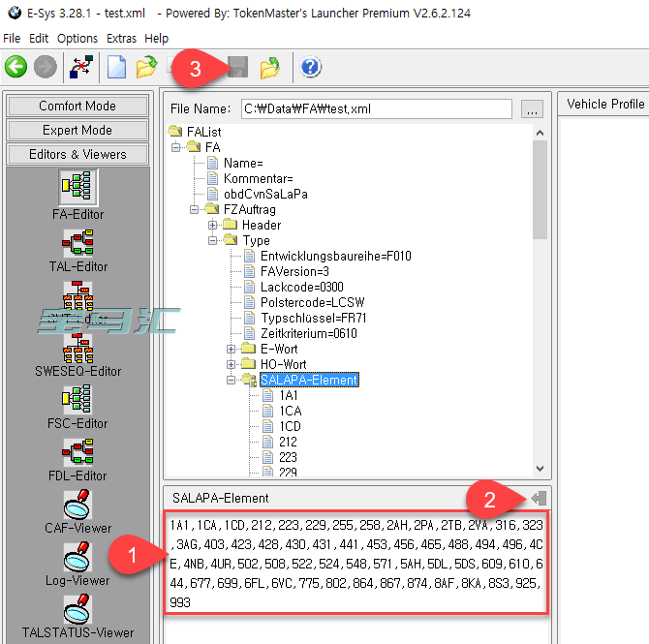Expand the Header folder node
This screenshot has width=649, height=644.
coord(213,225)
